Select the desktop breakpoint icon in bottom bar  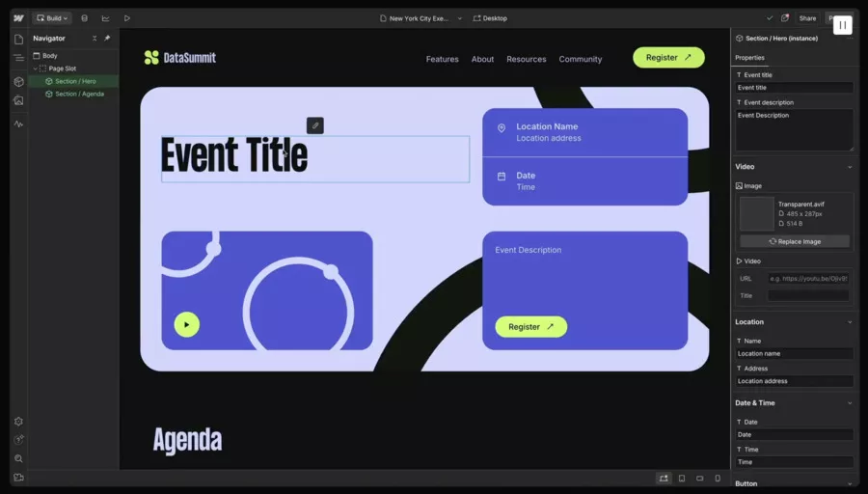pyautogui.click(x=664, y=478)
